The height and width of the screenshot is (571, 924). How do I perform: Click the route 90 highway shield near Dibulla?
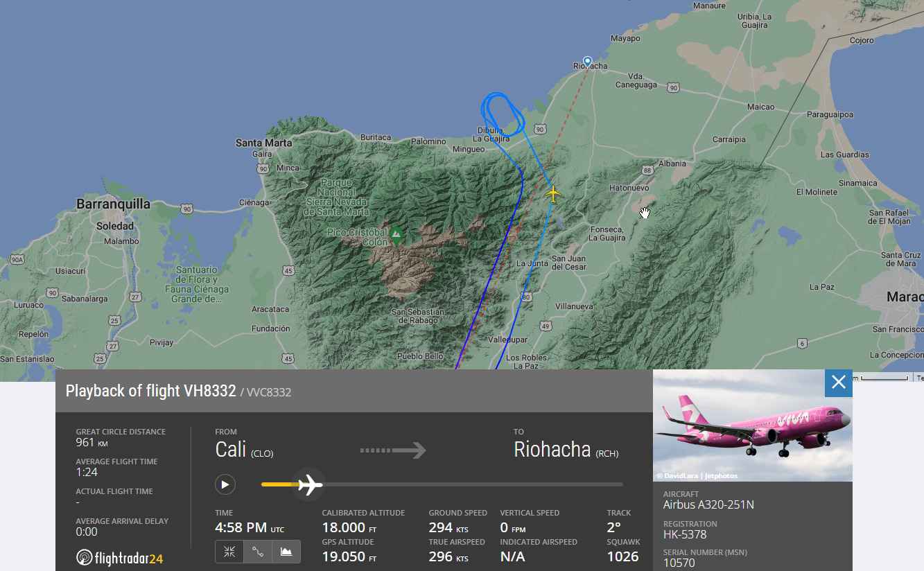[540, 130]
